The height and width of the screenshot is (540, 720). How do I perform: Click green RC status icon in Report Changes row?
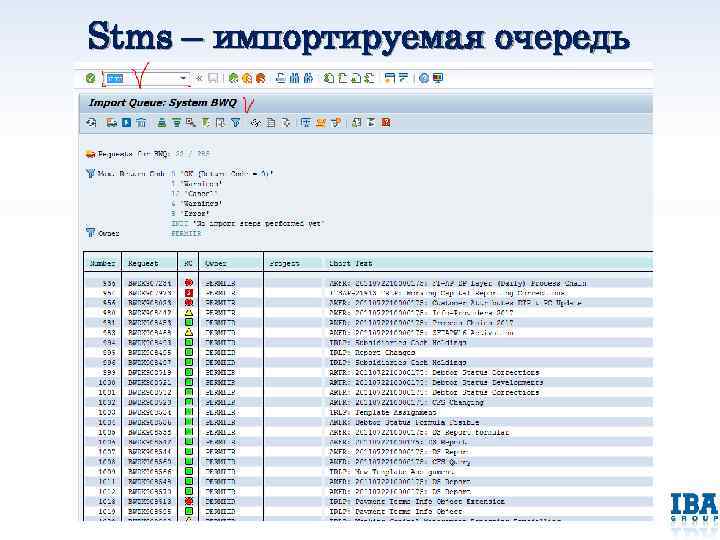tap(188, 353)
